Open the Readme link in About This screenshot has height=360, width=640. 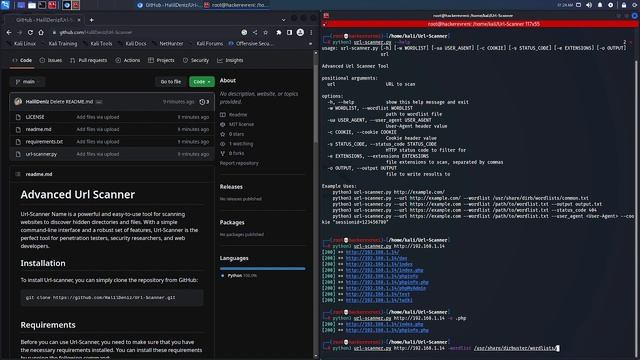[x=233, y=115]
